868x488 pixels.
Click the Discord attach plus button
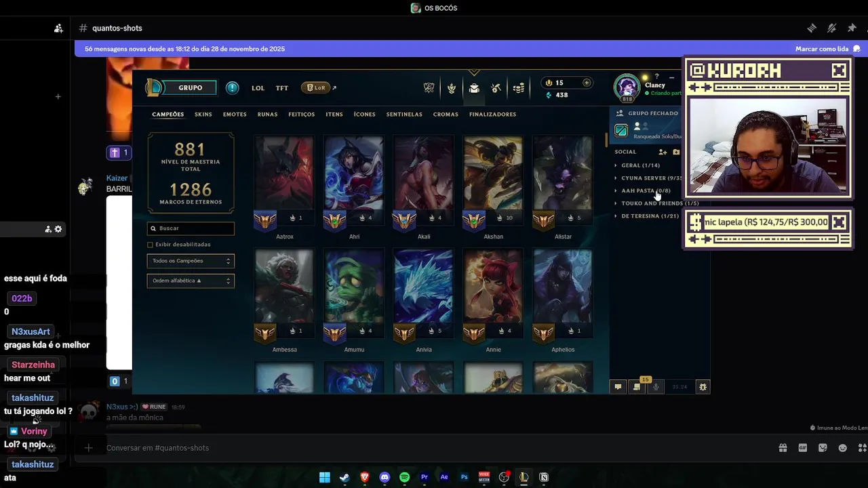click(88, 448)
